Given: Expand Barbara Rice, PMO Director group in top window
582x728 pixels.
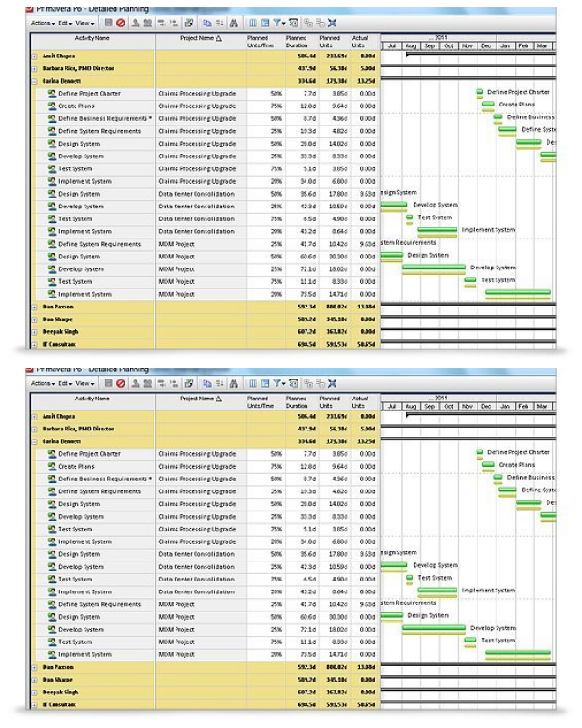Looking at the screenshot, I should [35, 69].
